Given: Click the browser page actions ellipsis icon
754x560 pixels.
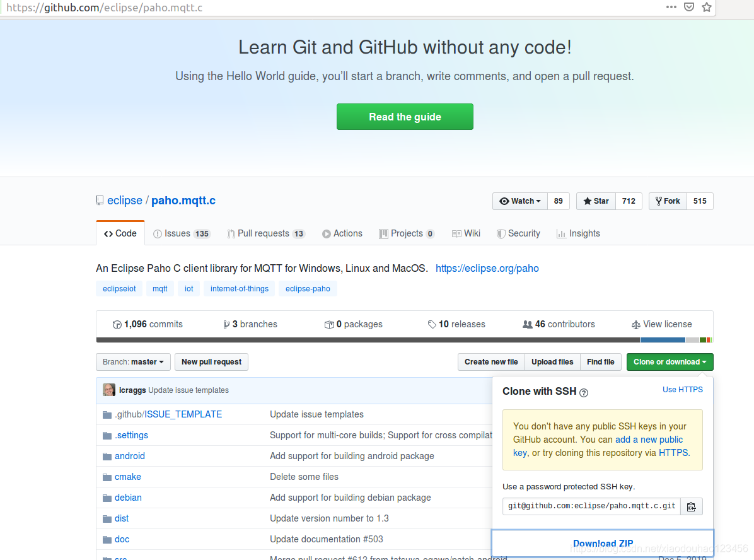Looking at the screenshot, I should (x=671, y=7).
